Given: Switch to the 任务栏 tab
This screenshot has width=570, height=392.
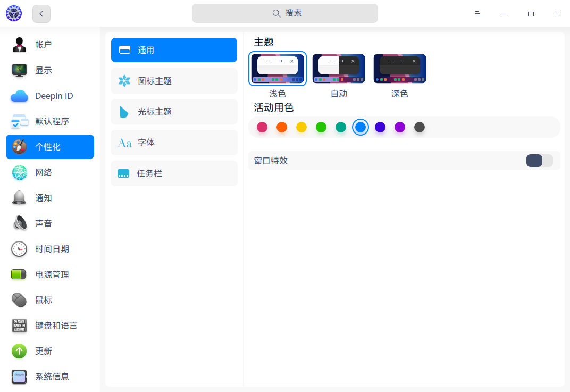Looking at the screenshot, I should tap(174, 173).
